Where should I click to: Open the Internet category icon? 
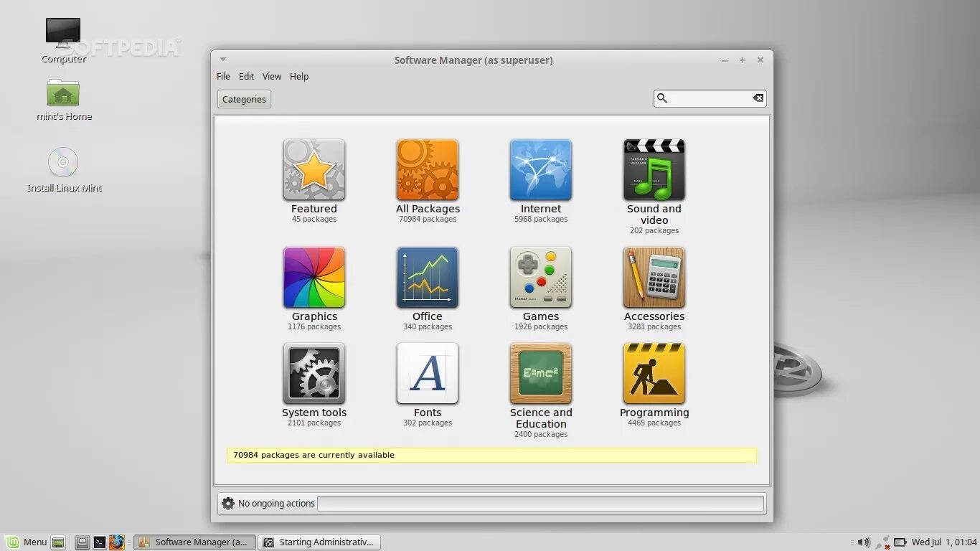click(541, 170)
